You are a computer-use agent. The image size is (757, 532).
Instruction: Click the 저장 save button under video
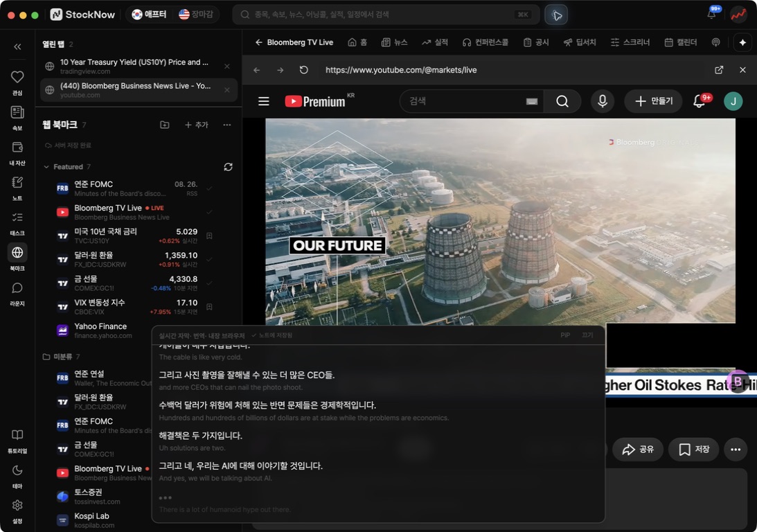[x=694, y=450]
